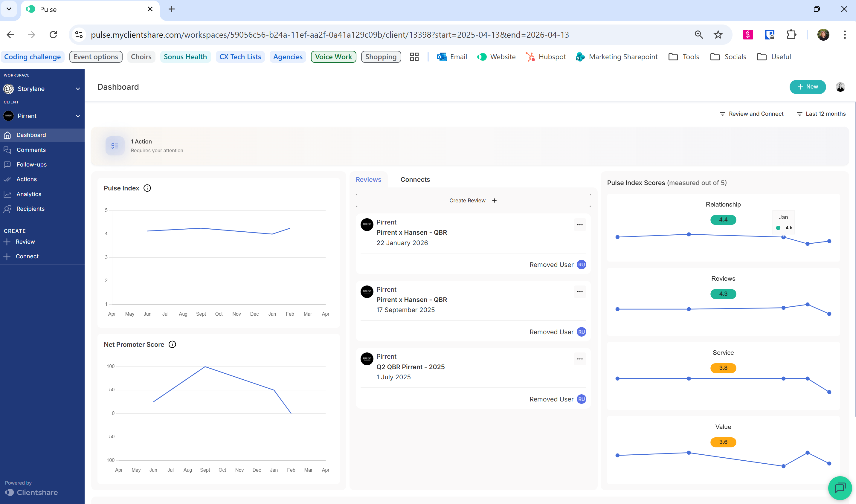Image resolution: width=856 pixels, height=504 pixels.
Task: Bookmark this page with the star icon
Action: (x=718, y=35)
